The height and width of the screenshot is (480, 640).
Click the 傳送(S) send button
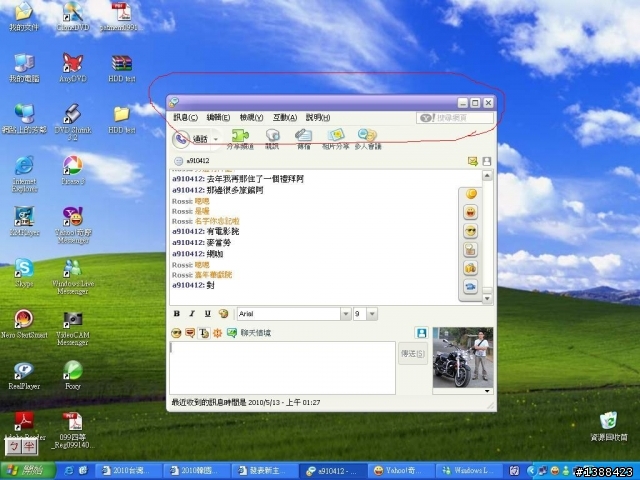[x=413, y=354]
